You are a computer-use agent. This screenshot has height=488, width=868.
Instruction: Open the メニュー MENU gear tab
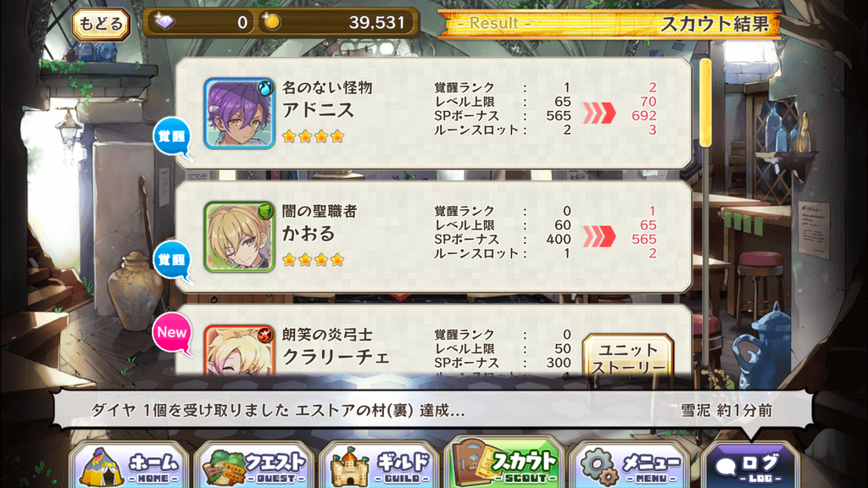click(x=631, y=465)
